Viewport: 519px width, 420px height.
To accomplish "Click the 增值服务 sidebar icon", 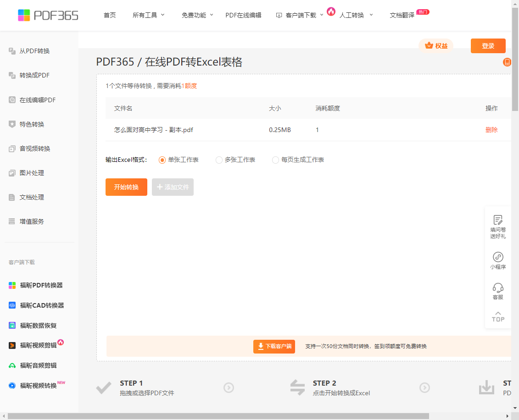I will [x=12, y=221].
